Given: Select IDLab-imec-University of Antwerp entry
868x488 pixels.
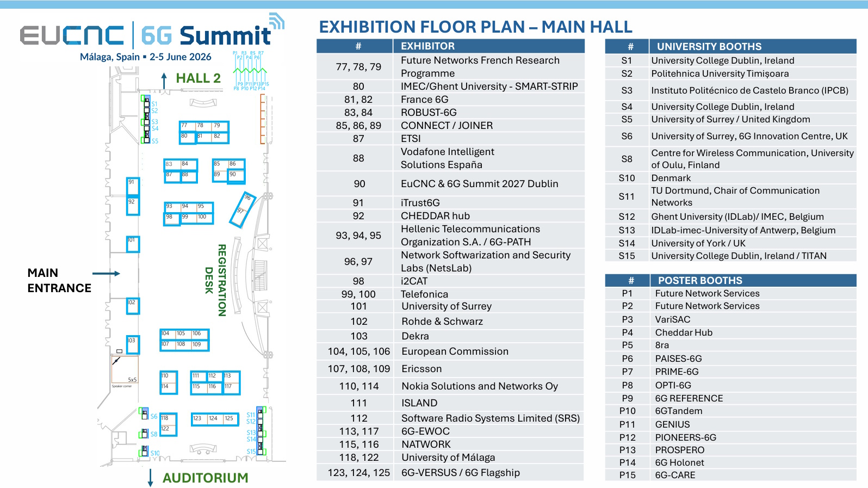Looking at the screenshot, I should 743,230.
